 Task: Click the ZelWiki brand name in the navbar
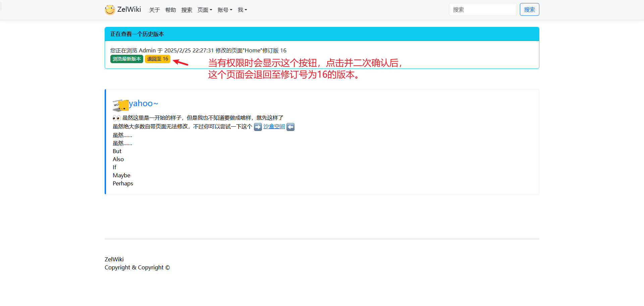pos(129,9)
